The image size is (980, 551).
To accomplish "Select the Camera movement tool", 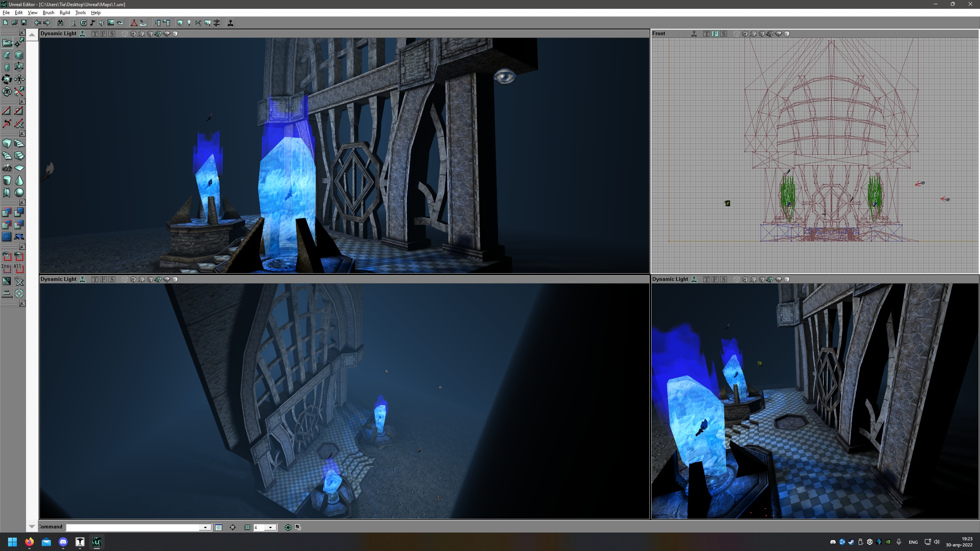I will [x=7, y=42].
